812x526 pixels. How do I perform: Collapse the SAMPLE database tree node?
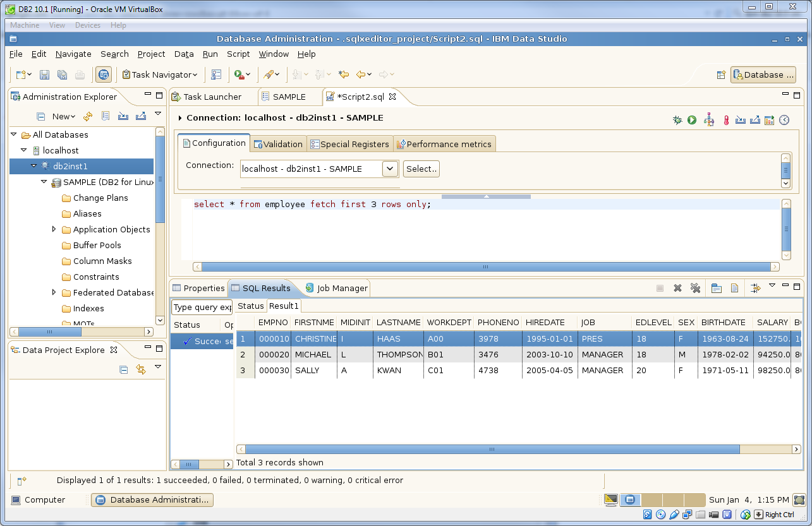[x=44, y=182]
